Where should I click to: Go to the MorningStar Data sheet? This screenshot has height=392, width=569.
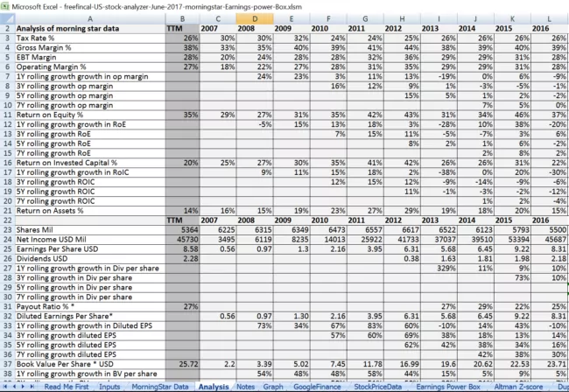pyautogui.click(x=159, y=386)
